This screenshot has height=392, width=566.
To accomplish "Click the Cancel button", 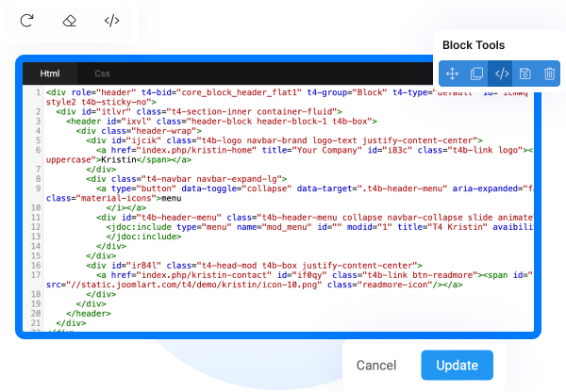I will point(376,366).
